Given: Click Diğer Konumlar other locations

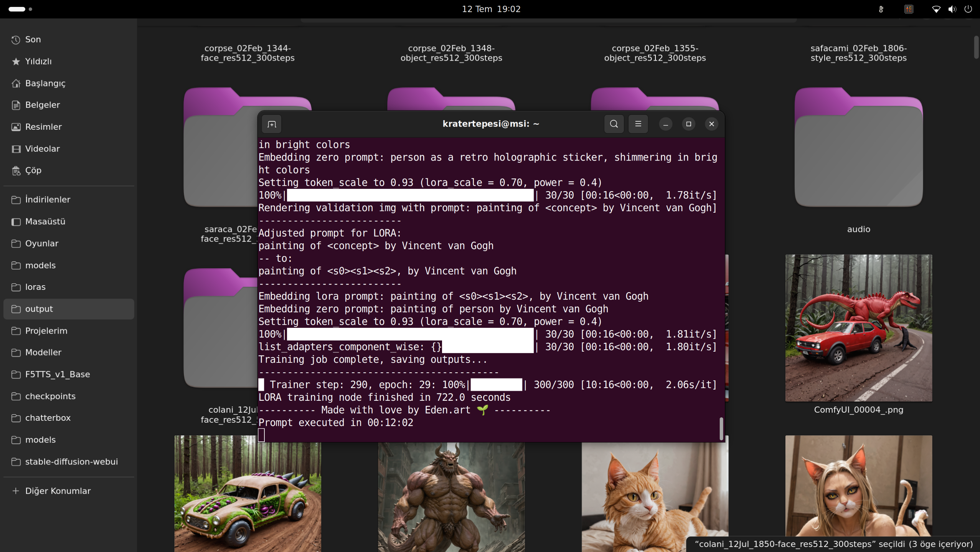Looking at the screenshot, I should pyautogui.click(x=69, y=491).
